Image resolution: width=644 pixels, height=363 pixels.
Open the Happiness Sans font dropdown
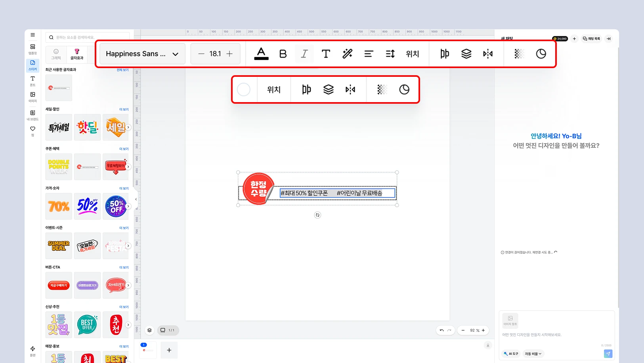142,54
